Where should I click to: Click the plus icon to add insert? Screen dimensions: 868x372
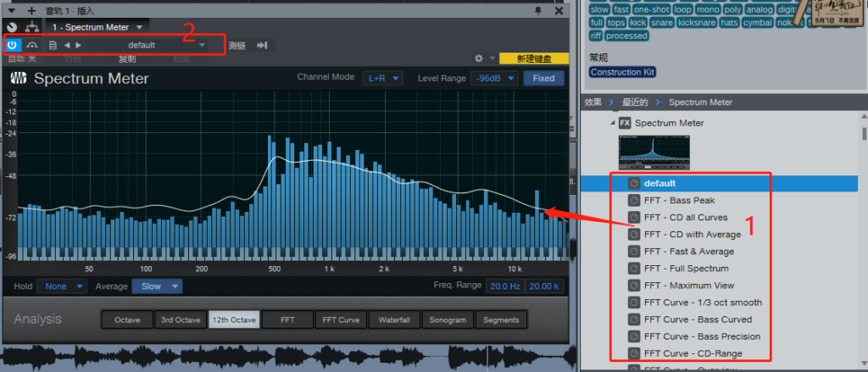(x=31, y=10)
